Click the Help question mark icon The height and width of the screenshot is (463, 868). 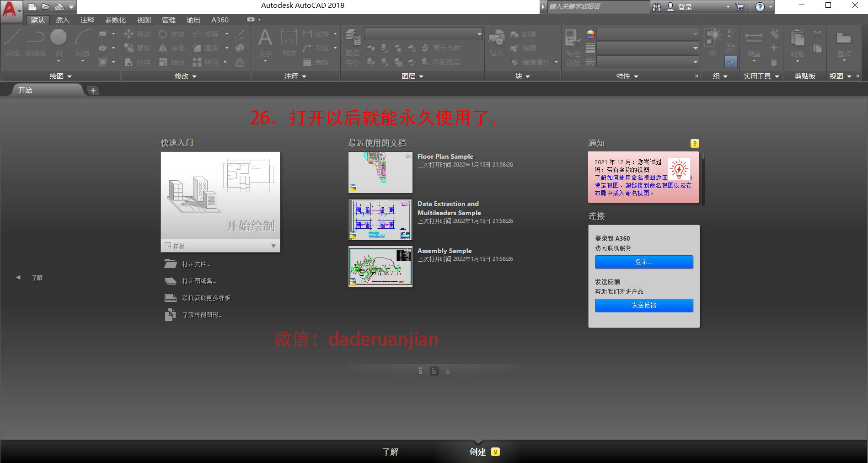760,7
